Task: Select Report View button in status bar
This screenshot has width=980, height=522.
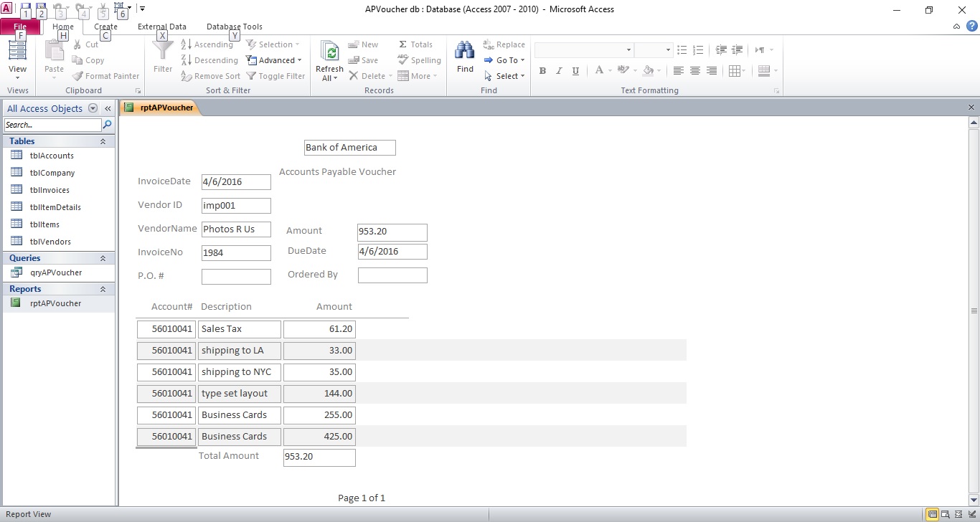Action: [932, 514]
